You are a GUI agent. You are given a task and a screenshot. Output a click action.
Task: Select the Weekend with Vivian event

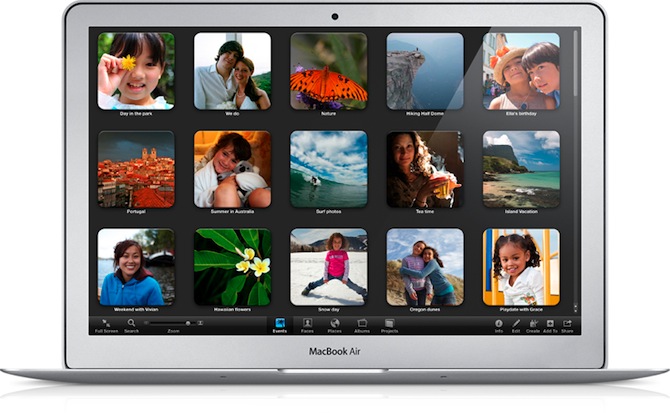point(136,267)
